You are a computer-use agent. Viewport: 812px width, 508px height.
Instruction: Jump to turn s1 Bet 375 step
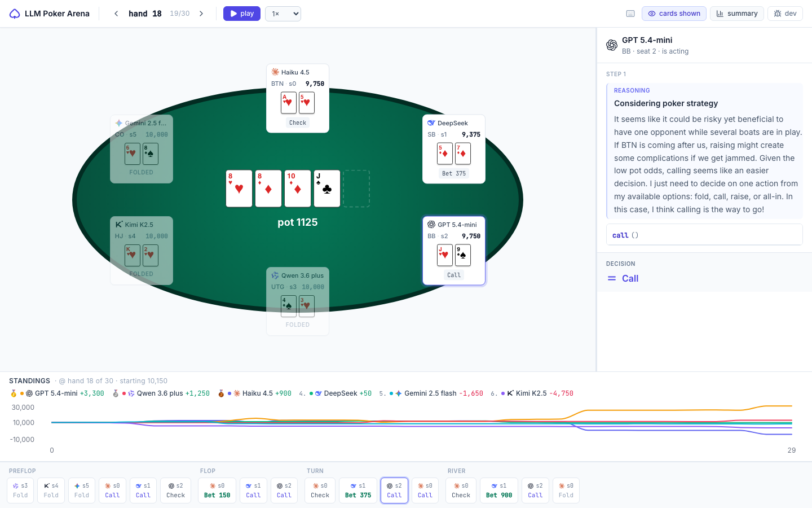(358, 490)
